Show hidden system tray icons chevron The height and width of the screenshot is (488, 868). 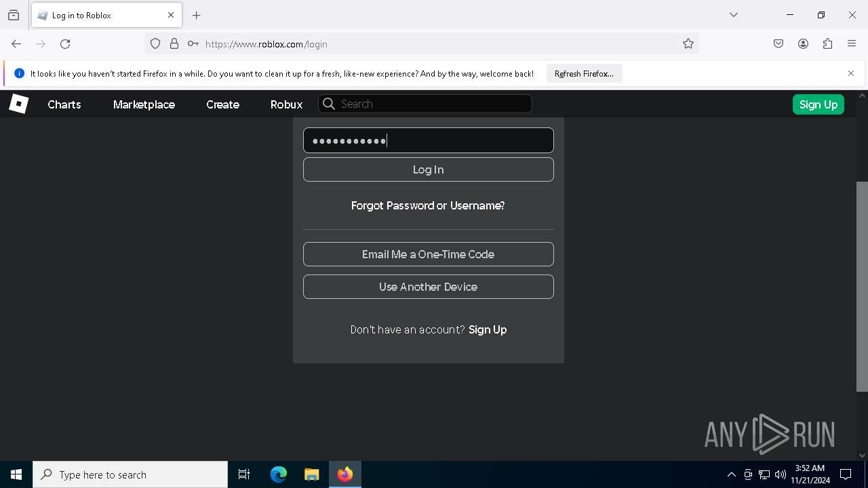point(731,474)
